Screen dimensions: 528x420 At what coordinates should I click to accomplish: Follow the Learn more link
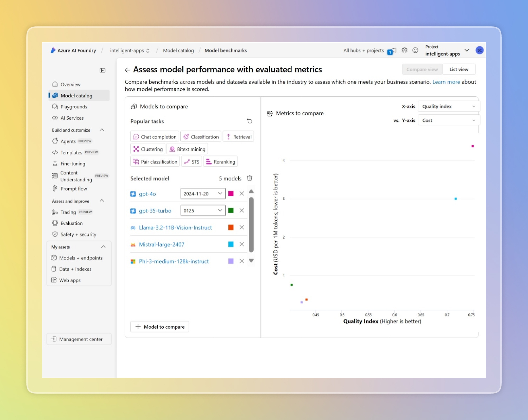point(446,82)
